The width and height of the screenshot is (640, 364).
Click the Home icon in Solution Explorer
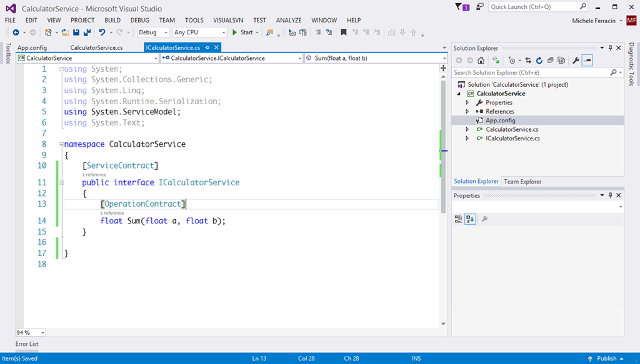click(481, 61)
